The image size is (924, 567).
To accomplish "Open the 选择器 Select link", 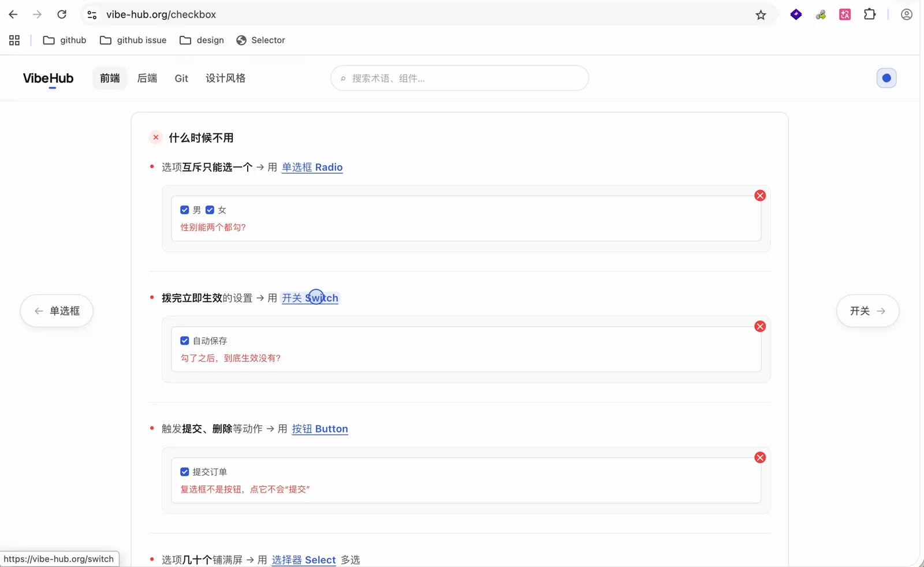I will (304, 559).
